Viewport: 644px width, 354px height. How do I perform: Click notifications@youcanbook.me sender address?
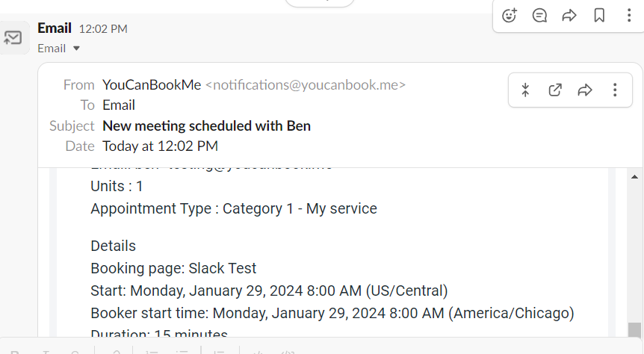tap(305, 85)
